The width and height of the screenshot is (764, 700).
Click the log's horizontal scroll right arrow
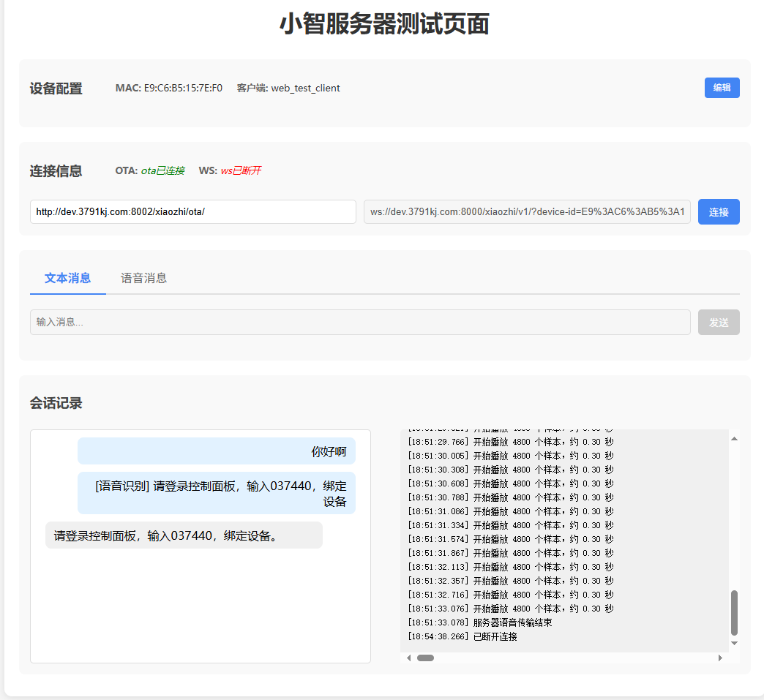click(720, 658)
